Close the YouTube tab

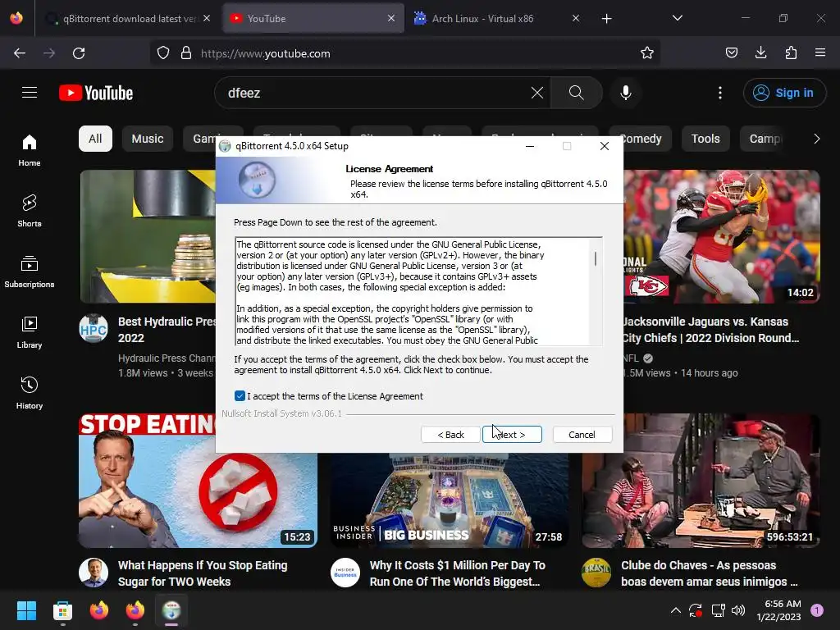tap(391, 18)
